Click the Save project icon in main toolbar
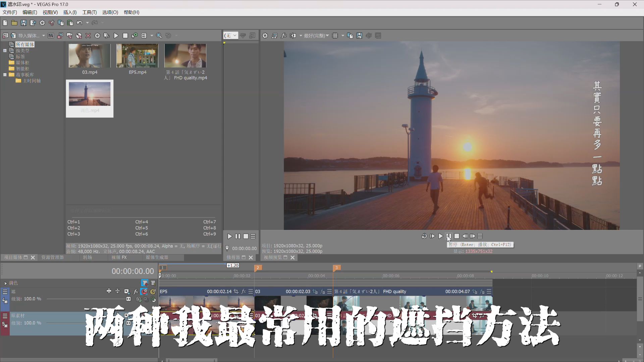The image size is (644, 362). (x=23, y=23)
